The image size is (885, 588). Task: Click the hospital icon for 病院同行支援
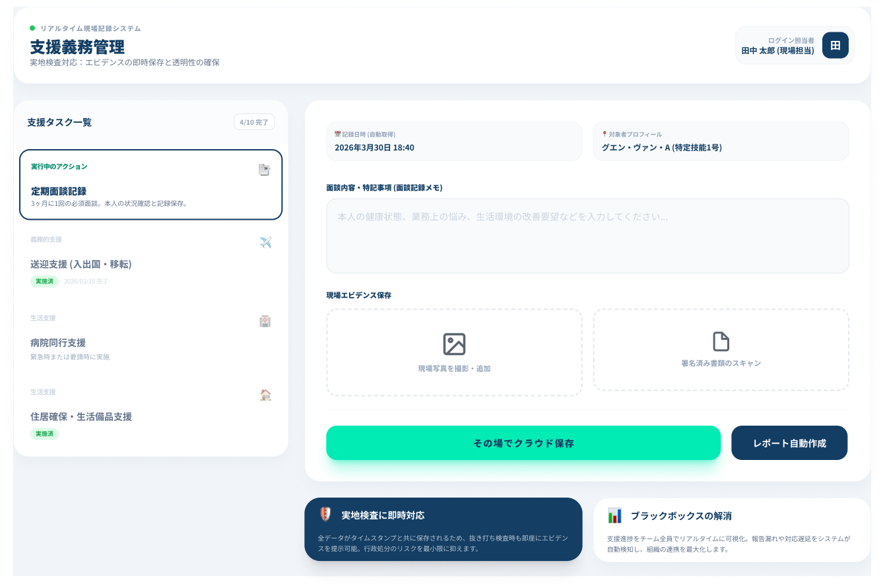click(265, 321)
